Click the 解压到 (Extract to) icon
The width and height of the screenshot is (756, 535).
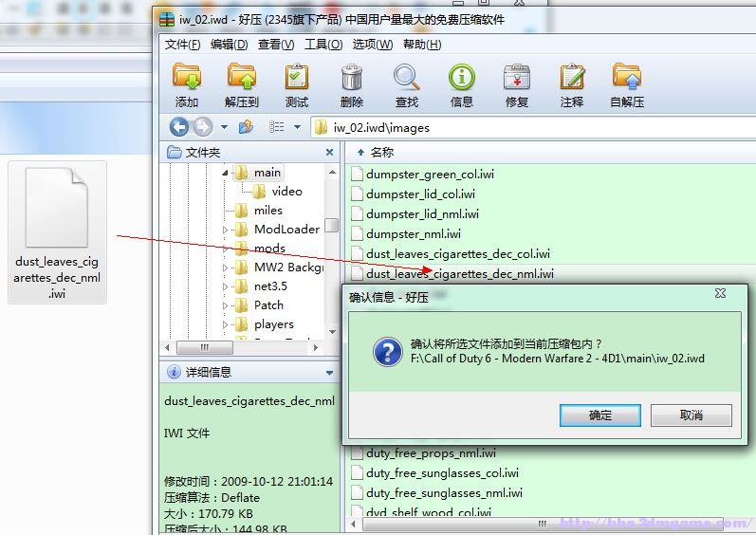point(242,85)
